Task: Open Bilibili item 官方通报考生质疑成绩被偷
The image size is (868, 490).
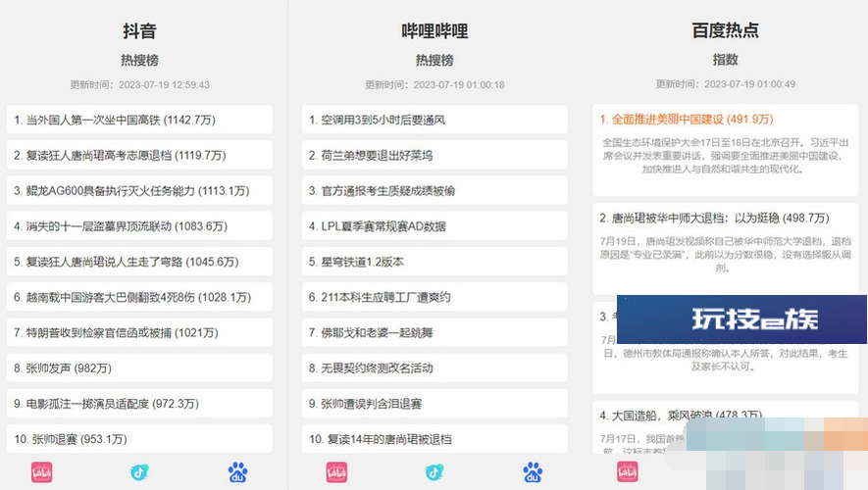Action: coord(434,190)
